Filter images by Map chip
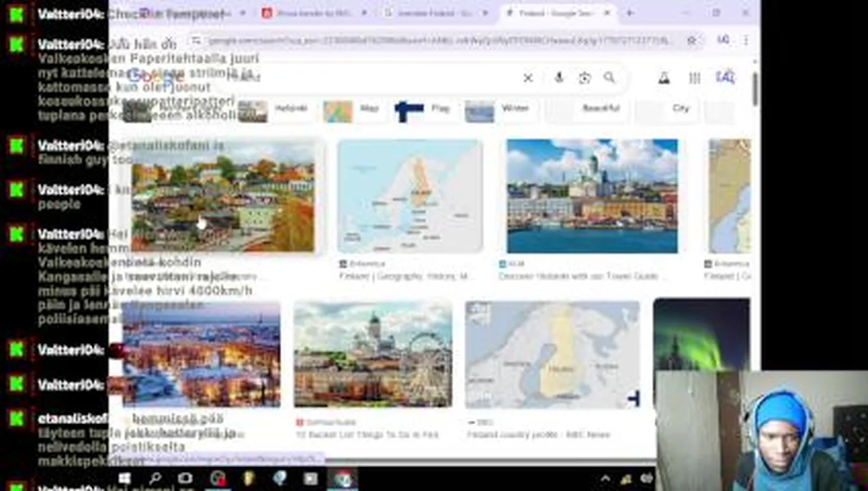The image size is (868, 491). 352,108
